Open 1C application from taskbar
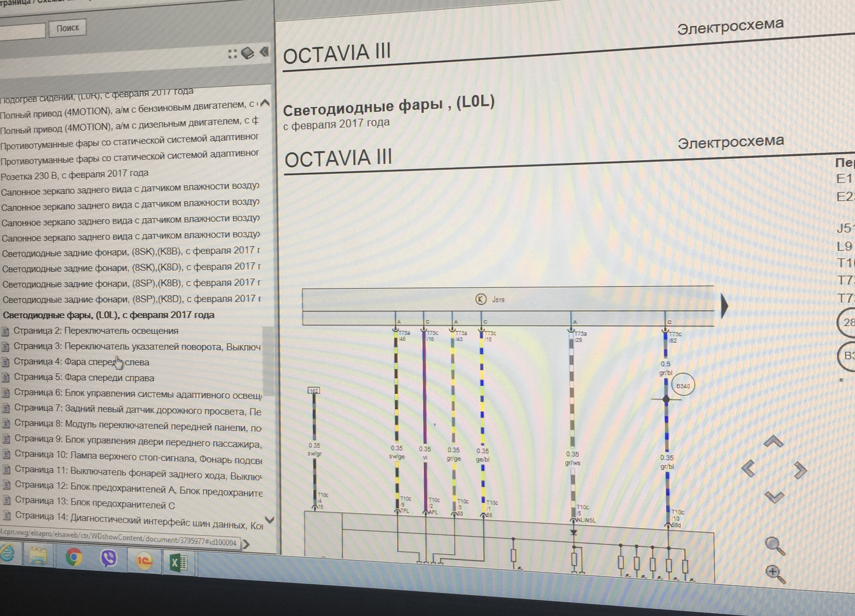Viewport: 855px width, 616px height. [144, 560]
